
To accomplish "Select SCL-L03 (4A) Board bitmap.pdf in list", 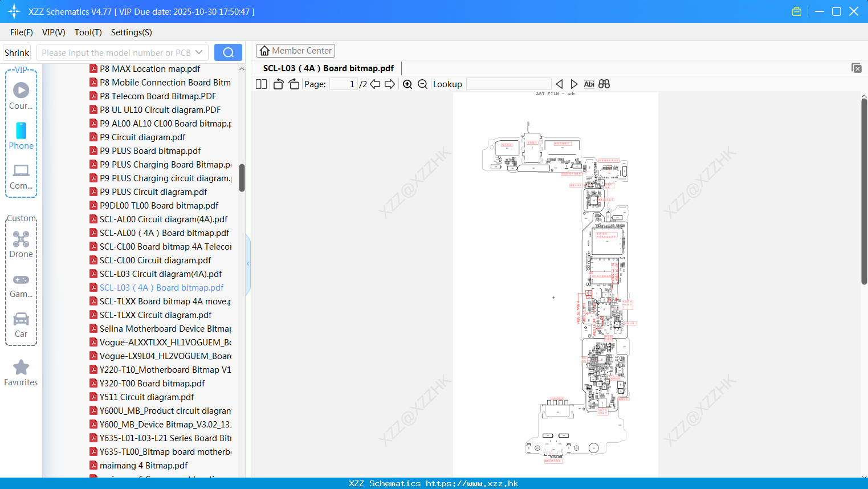I will 161,287.
